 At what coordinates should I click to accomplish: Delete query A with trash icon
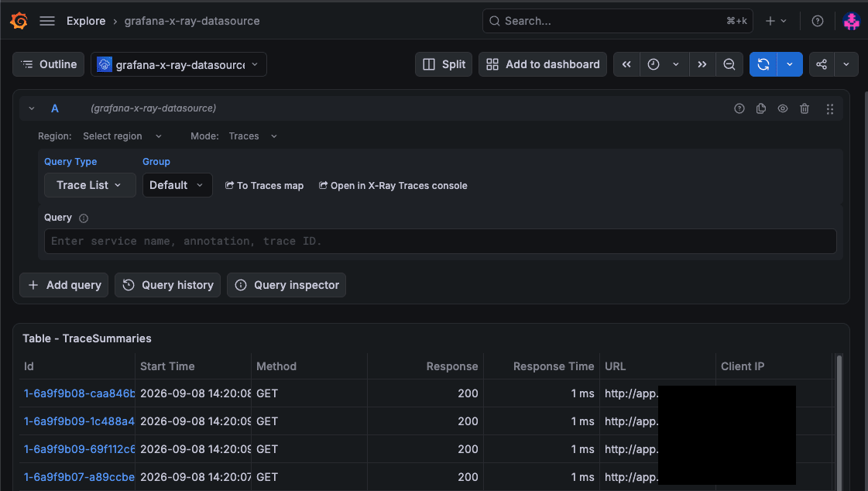(805, 108)
